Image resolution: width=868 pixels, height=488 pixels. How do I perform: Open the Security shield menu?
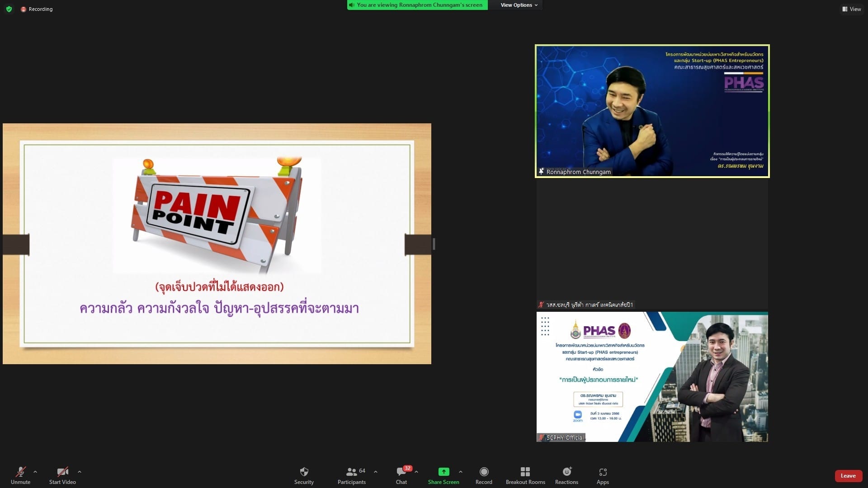(304, 476)
